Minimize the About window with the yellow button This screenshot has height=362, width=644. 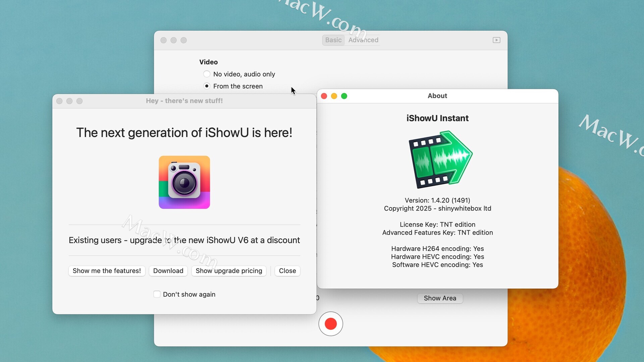tap(334, 96)
